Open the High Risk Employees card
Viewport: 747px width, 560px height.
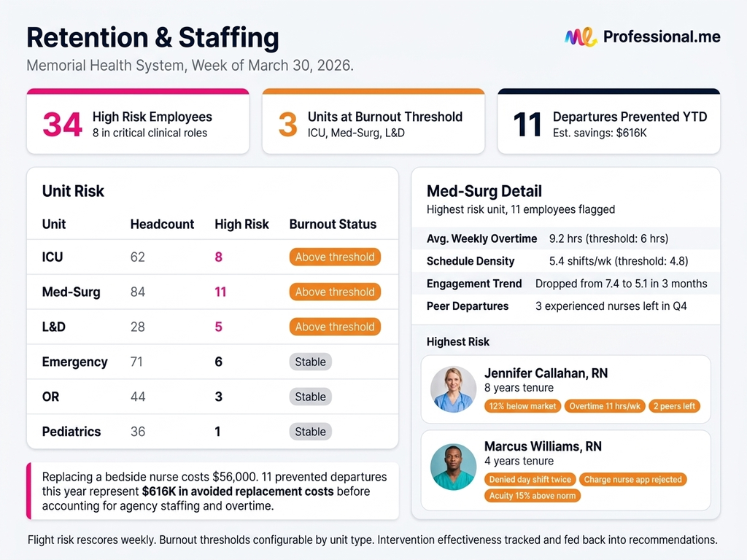138,122
